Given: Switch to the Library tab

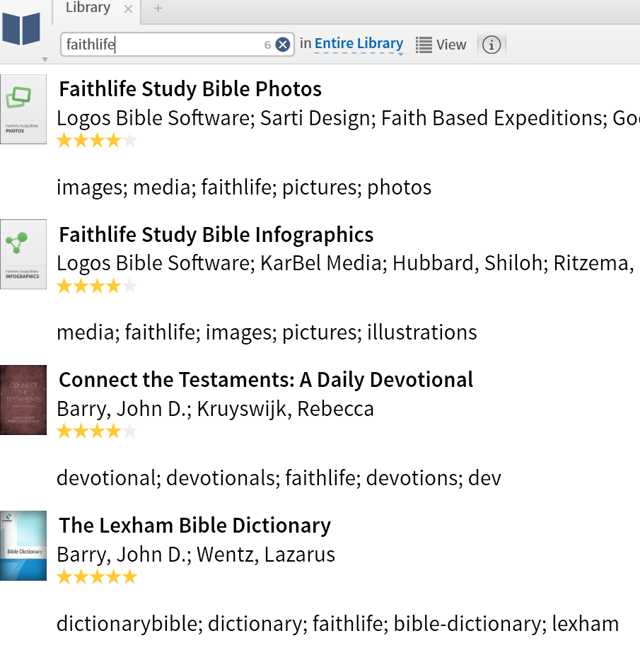Looking at the screenshot, I should coord(88,8).
